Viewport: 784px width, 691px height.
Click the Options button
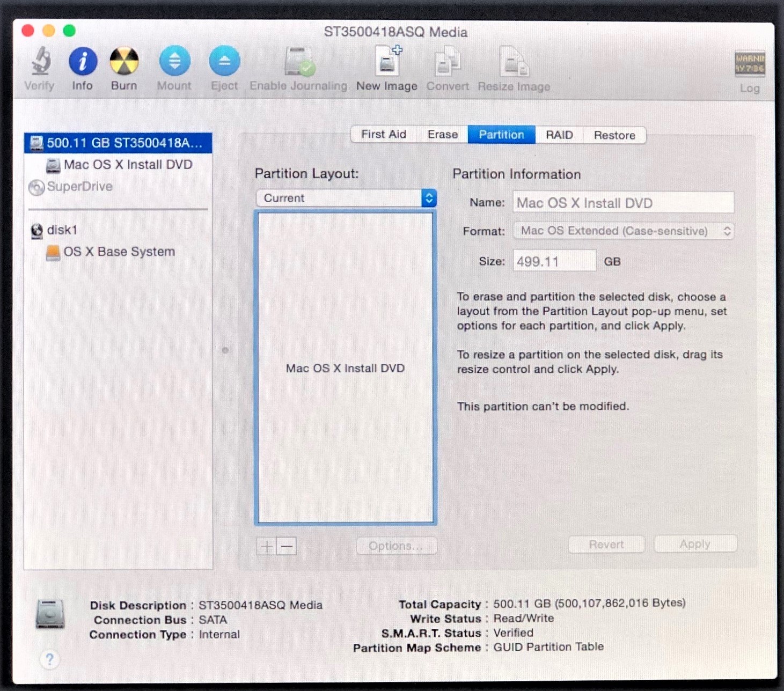point(396,546)
